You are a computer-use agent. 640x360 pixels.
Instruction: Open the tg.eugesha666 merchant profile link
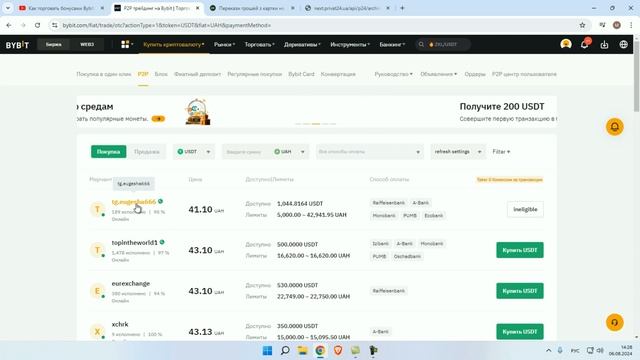point(133,202)
